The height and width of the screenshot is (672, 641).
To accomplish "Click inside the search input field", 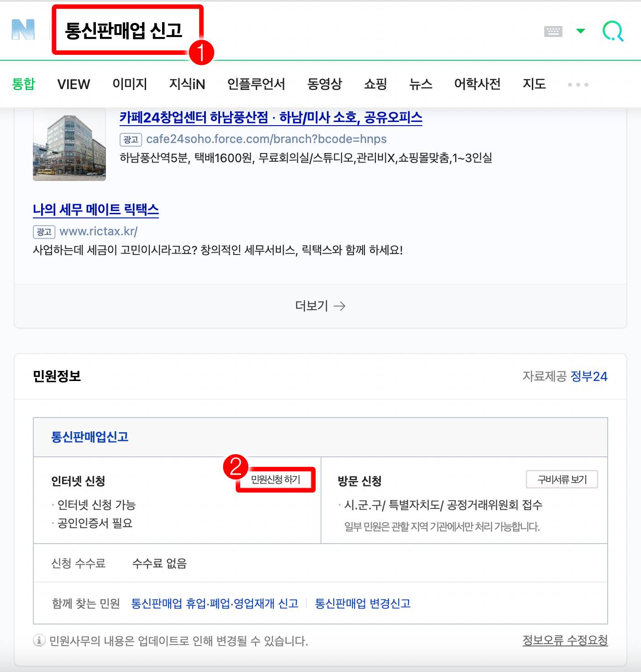I will pyautogui.click(x=274, y=31).
